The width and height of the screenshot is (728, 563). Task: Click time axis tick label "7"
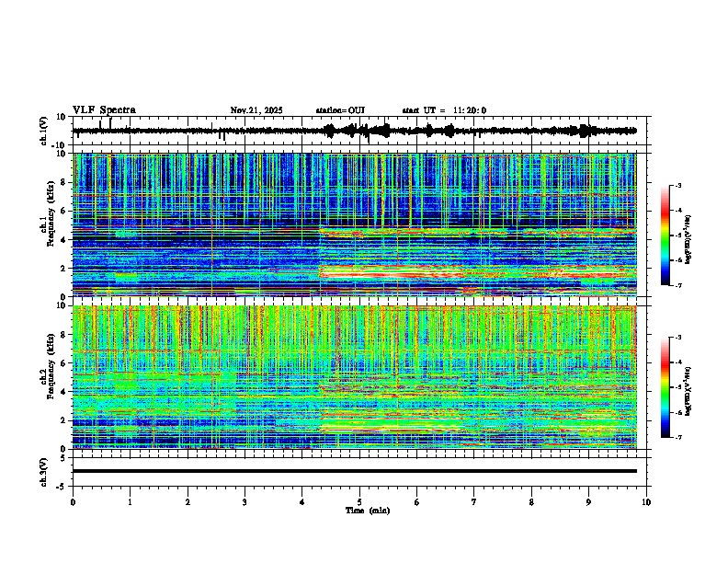click(x=474, y=502)
